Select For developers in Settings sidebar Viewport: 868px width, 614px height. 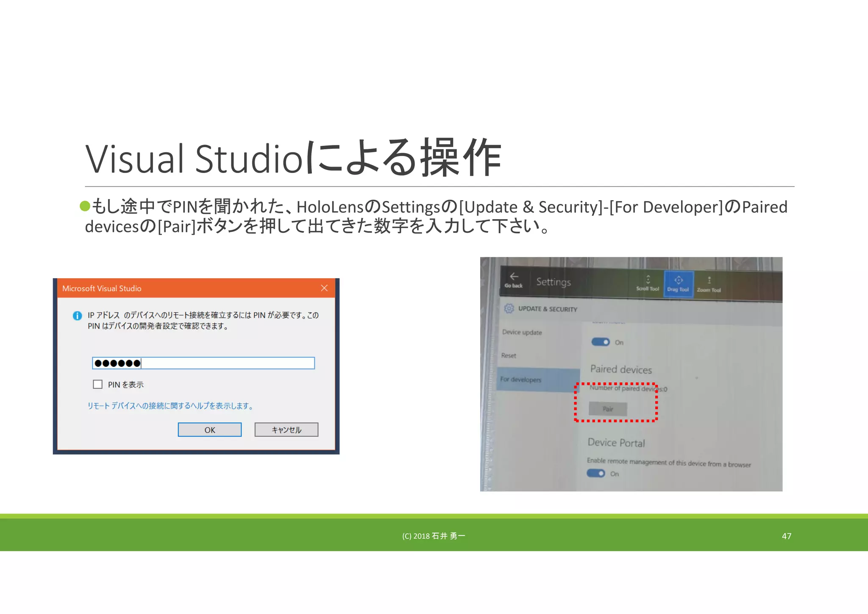[538, 380]
